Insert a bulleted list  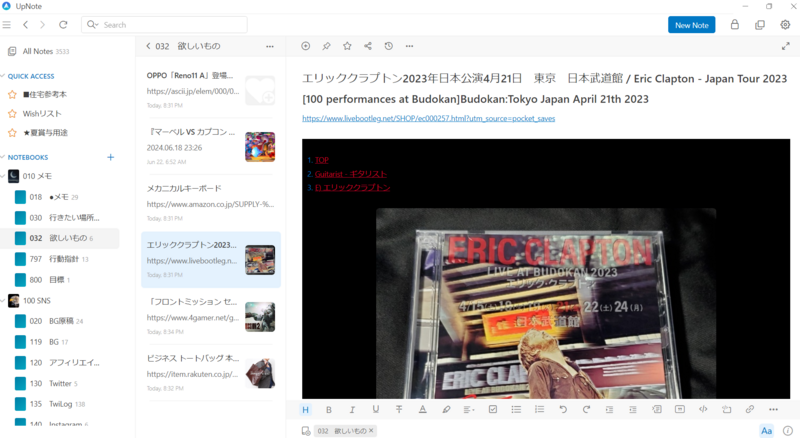click(516, 409)
